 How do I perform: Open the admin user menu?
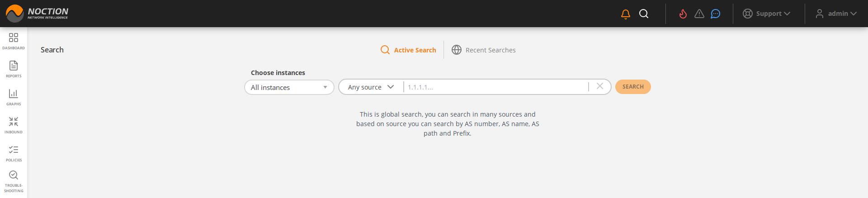(x=836, y=14)
